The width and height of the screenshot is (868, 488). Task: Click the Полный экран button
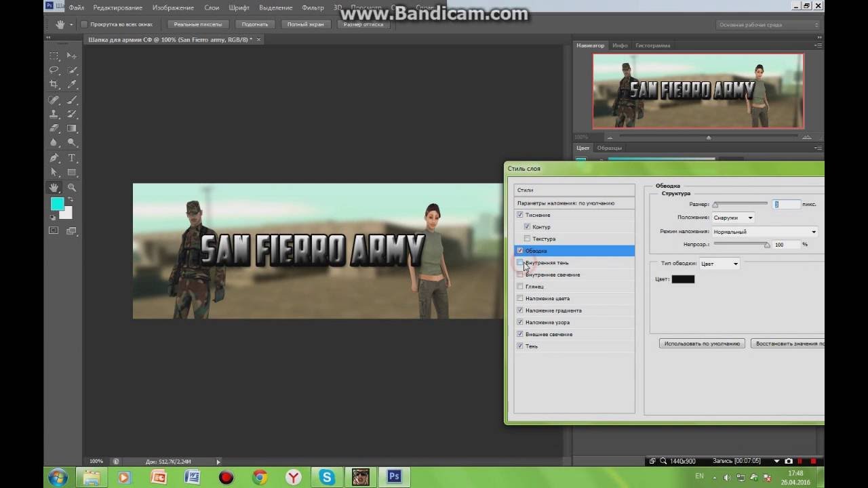click(x=305, y=24)
